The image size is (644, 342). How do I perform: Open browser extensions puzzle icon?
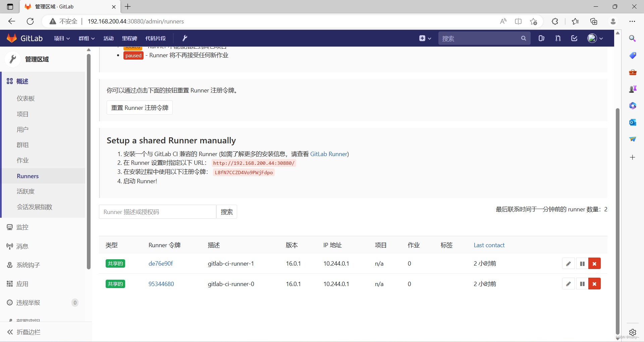555,21
